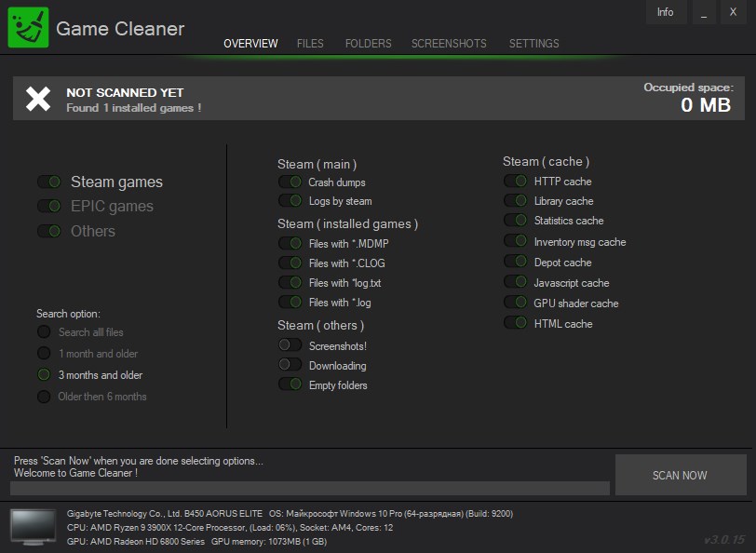The width and height of the screenshot is (756, 553).
Task: Disable the Empty folders toggle
Action: pyautogui.click(x=288, y=384)
